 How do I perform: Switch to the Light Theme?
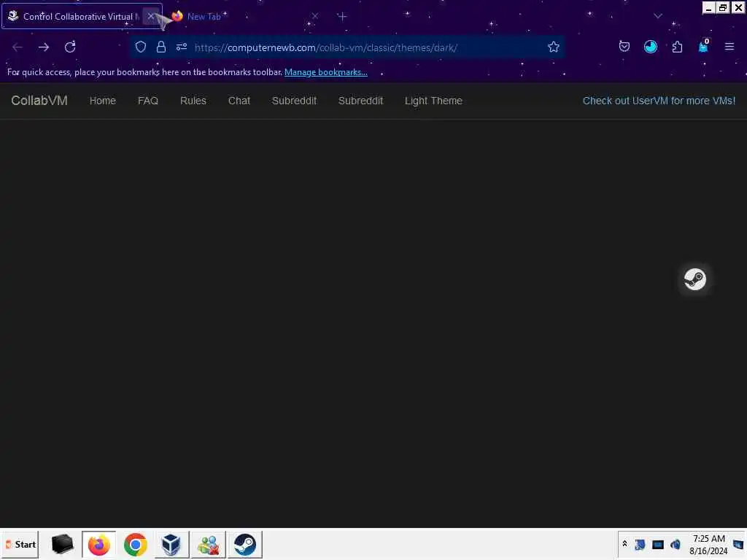433,101
